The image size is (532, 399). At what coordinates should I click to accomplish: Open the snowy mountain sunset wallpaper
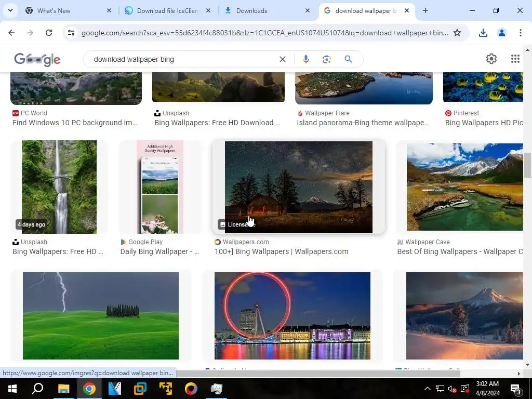[465, 315]
